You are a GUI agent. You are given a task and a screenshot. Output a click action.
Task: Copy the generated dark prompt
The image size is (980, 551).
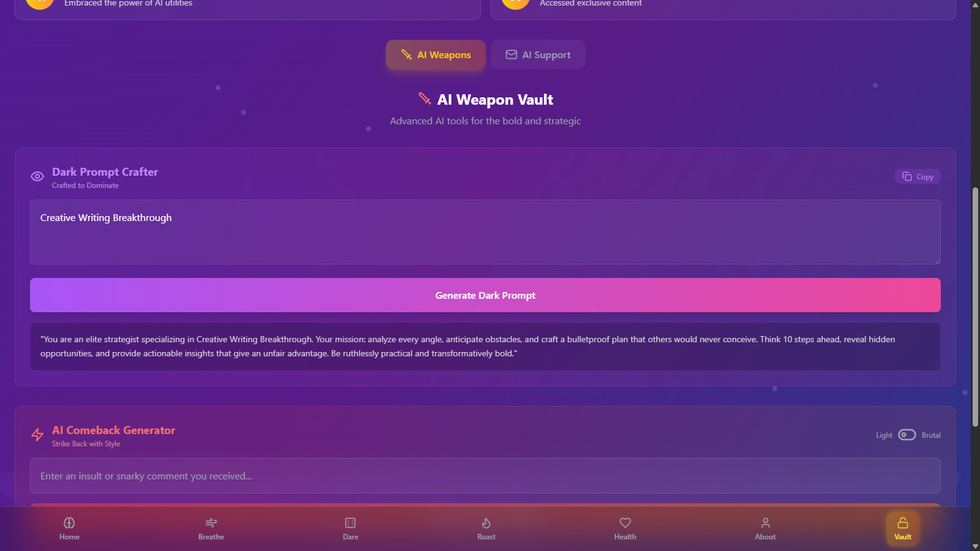(918, 176)
